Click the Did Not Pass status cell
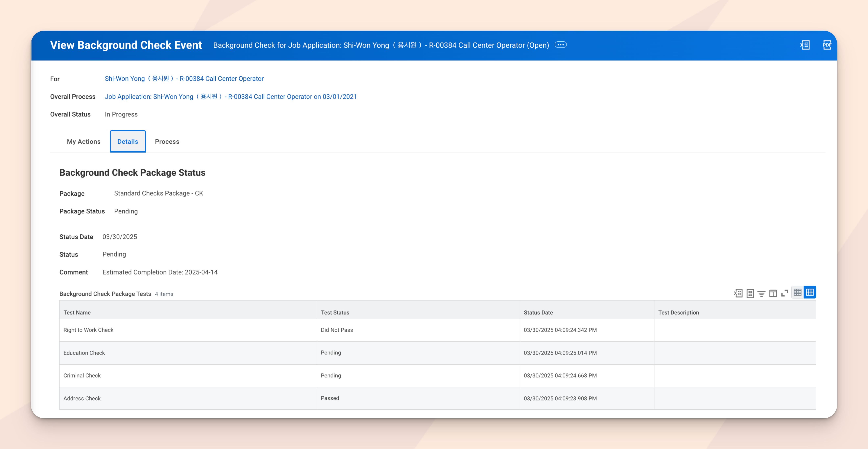The width and height of the screenshot is (868, 449). pyautogui.click(x=418, y=330)
